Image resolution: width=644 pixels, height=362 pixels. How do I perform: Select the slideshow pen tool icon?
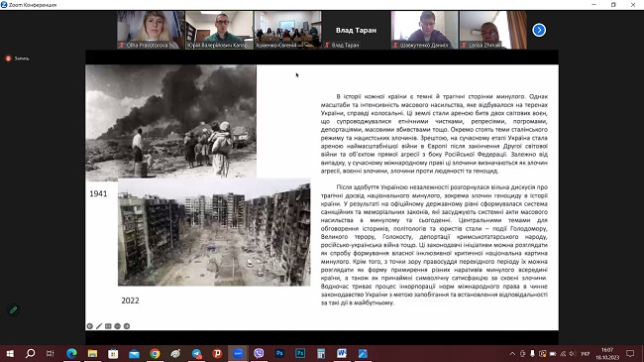pyautogui.click(x=99, y=326)
